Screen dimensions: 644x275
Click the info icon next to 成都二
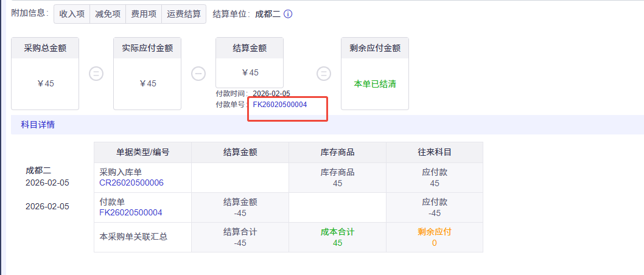(x=288, y=15)
